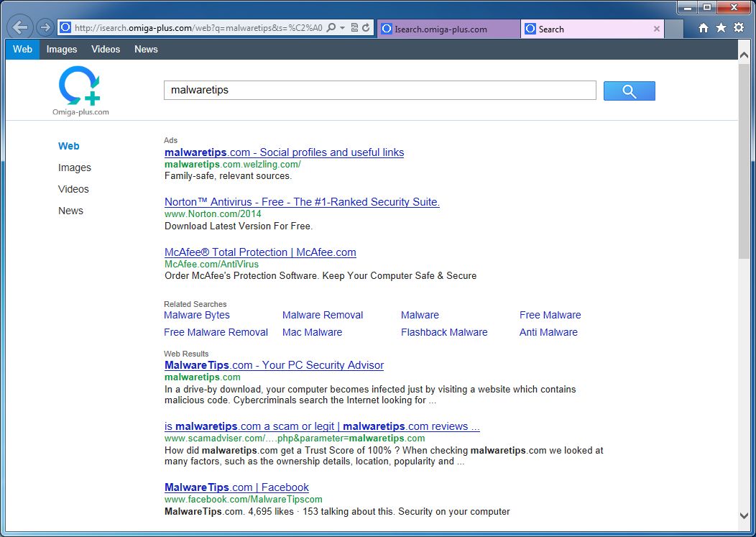The width and height of the screenshot is (756, 537).
Task: Click the Mac Malware related search
Action: tap(313, 332)
